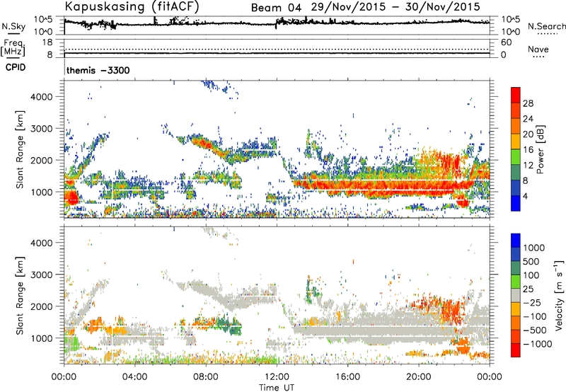
Task: Click the '3000' tick on velocity panel
Action: [41, 275]
